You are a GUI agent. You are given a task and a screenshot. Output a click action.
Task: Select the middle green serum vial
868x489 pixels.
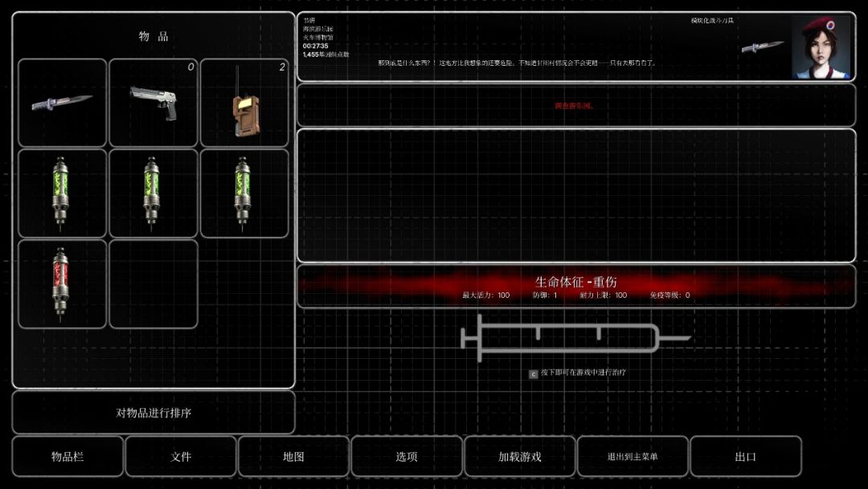154,194
